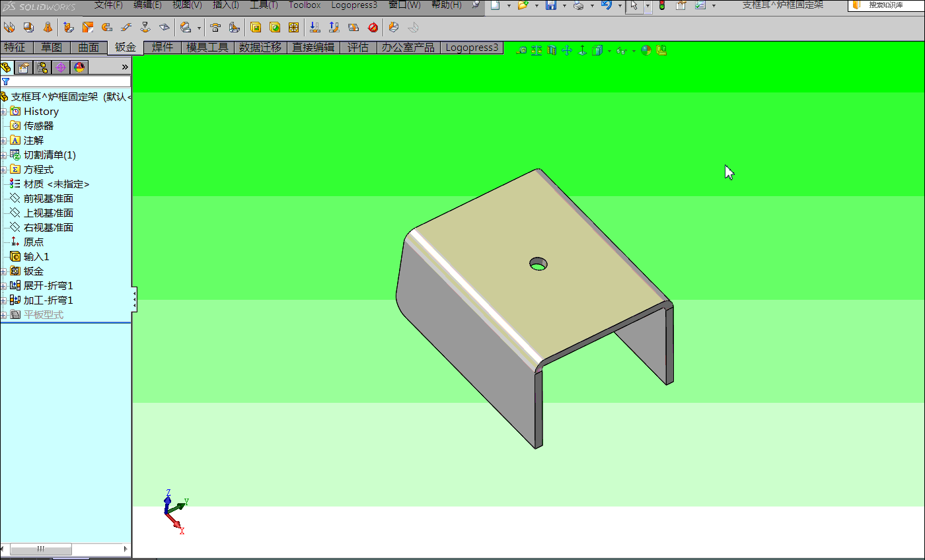This screenshot has height=560, width=925.
Task: Select the Hem tool icon
Action: pos(107,28)
